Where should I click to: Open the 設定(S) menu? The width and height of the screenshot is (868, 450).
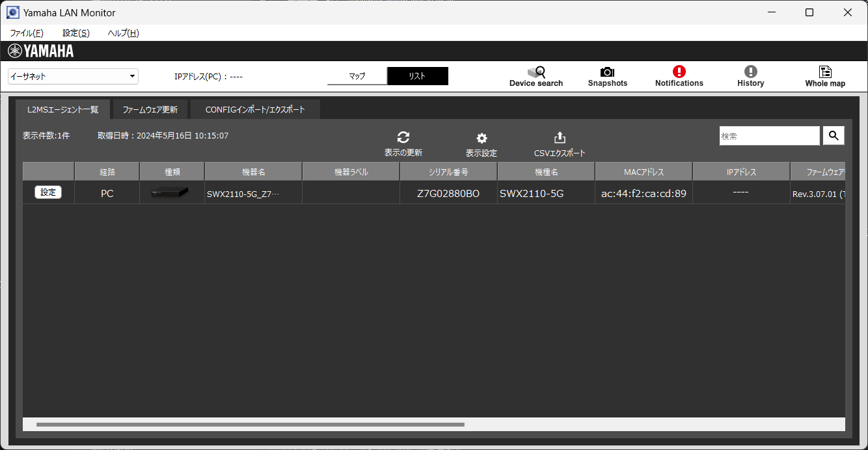click(76, 33)
